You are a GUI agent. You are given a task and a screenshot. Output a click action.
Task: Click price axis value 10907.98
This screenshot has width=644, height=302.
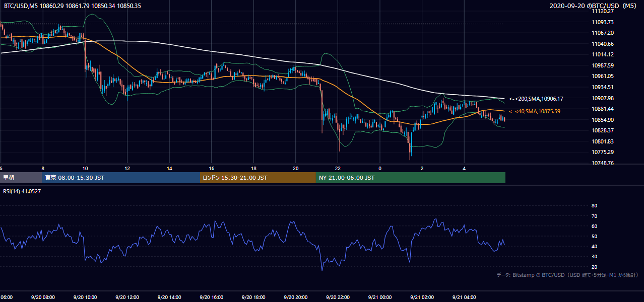coord(603,98)
